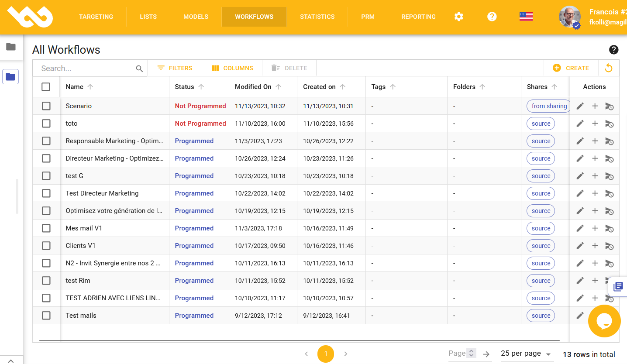Viewport: 627px width, 364px height.
Task: Select the test G row checkbox
Action: 46,176
